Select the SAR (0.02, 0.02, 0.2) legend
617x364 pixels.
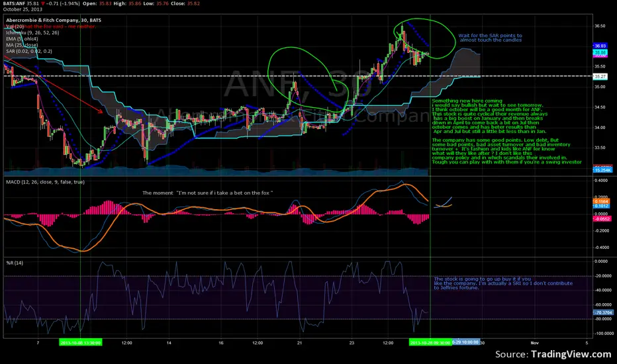pos(29,51)
